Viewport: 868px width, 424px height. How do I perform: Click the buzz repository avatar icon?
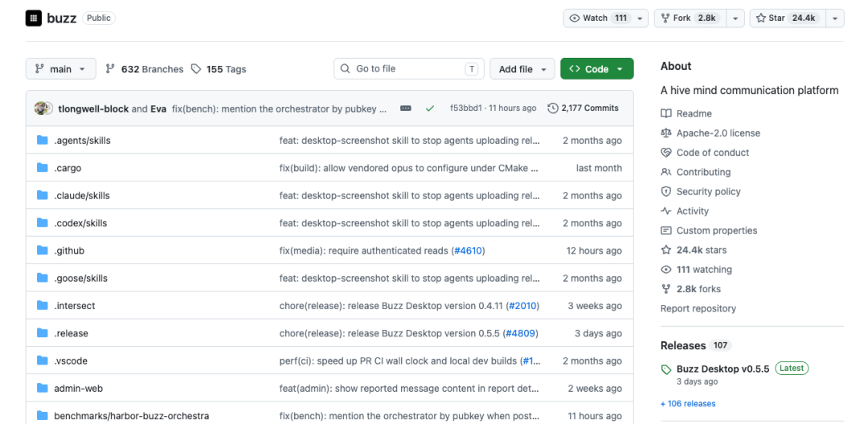33,18
